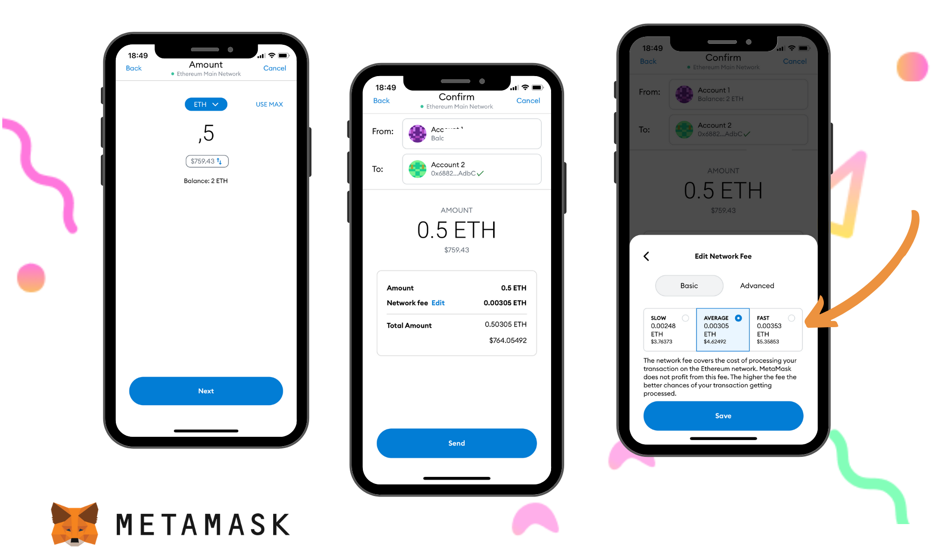Click the Advanced tab in fee editor

coord(756,285)
